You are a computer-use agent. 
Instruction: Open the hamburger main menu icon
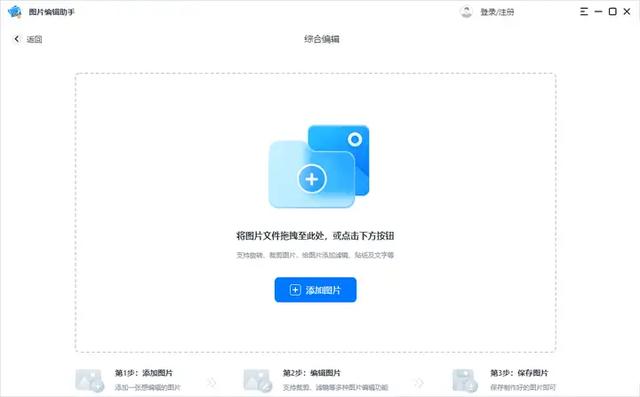click(584, 12)
